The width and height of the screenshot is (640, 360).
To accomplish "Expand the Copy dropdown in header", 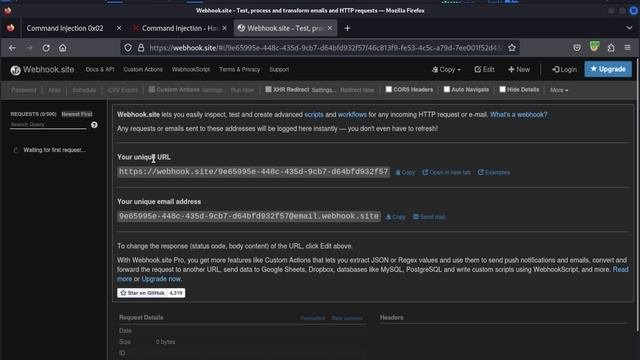I will tap(447, 70).
